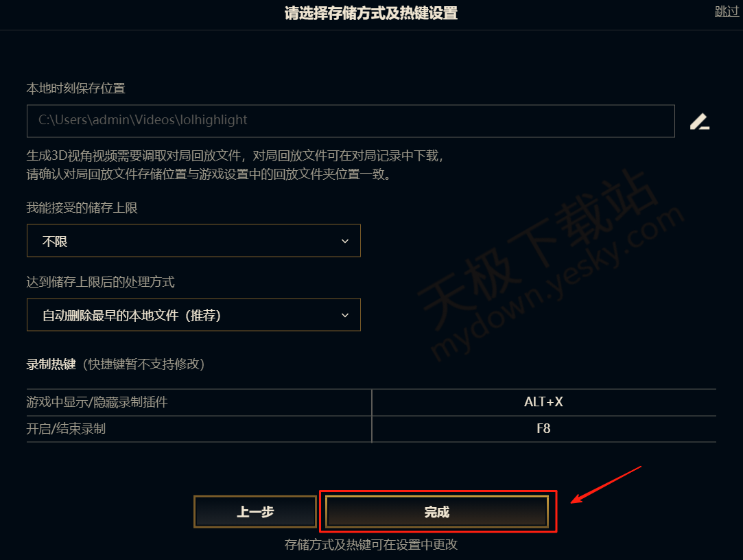Click the 游戏中显示/隐藏录制插件 row label
Viewport: 743px width, 560px height.
point(97,402)
